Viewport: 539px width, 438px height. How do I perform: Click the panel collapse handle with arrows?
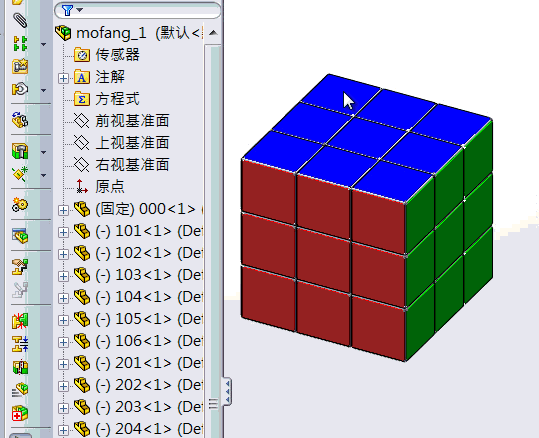(227, 391)
